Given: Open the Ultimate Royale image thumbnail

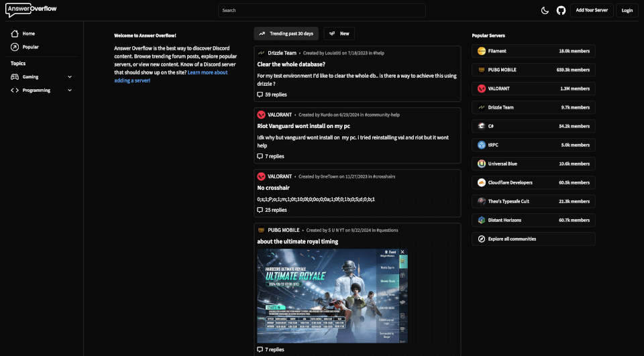Looking at the screenshot, I should point(332,296).
